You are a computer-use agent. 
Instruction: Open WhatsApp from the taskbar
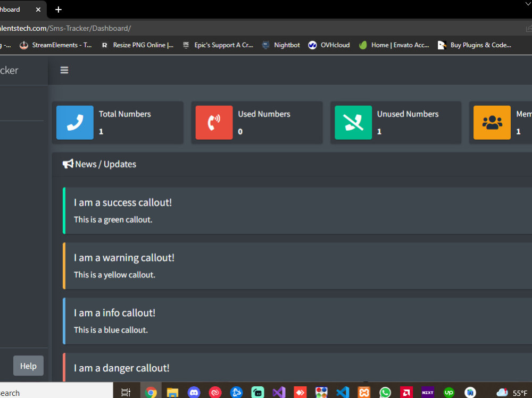click(385, 392)
